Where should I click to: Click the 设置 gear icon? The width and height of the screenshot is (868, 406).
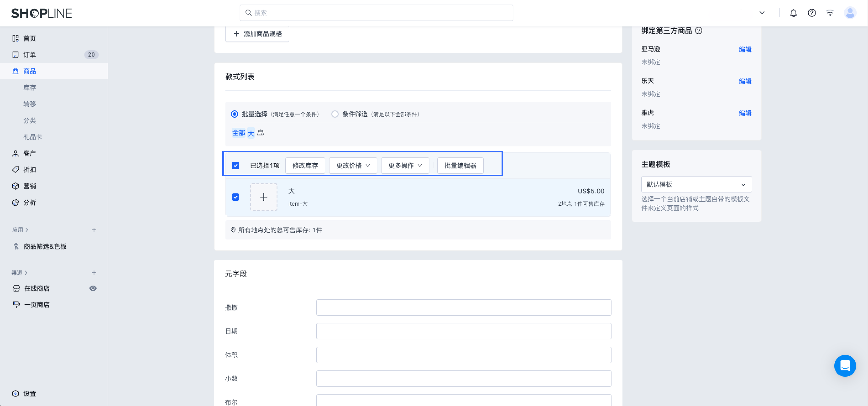[16, 393]
